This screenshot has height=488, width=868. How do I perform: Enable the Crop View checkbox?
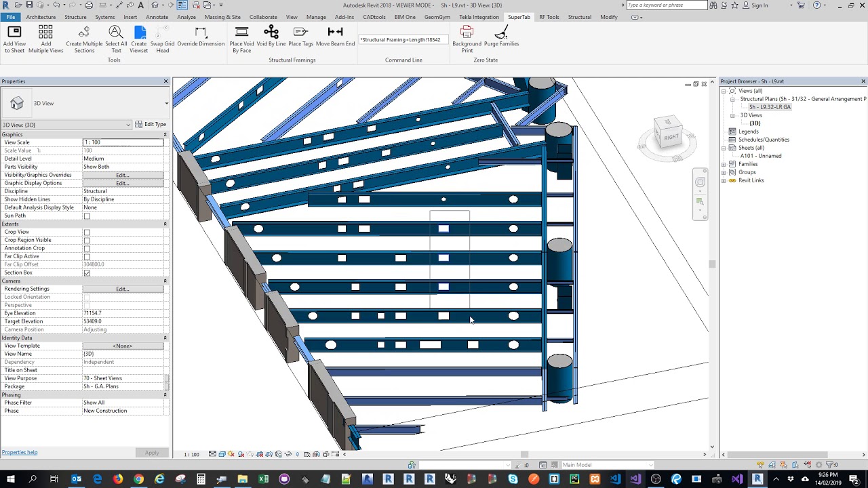tap(87, 232)
